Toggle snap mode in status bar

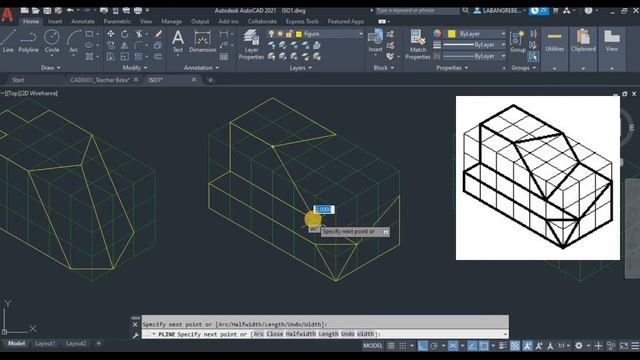tap(403, 346)
